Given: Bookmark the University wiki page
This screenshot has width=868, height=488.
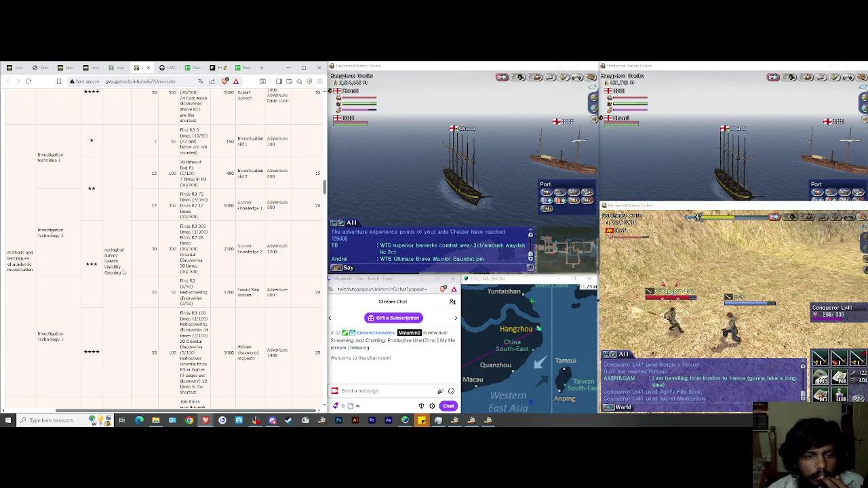Looking at the screenshot, I should (x=59, y=81).
